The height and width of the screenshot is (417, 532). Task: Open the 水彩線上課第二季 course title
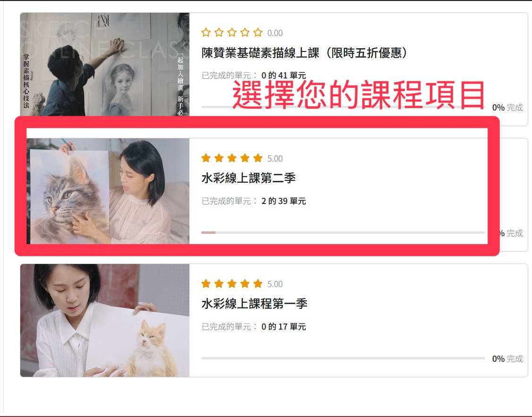(249, 178)
